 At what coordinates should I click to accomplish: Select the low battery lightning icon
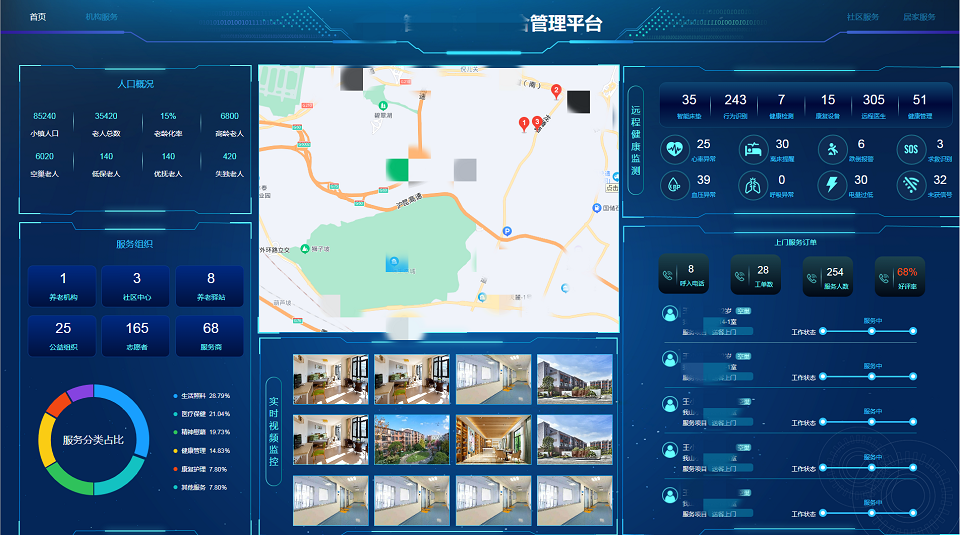click(832, 186)
